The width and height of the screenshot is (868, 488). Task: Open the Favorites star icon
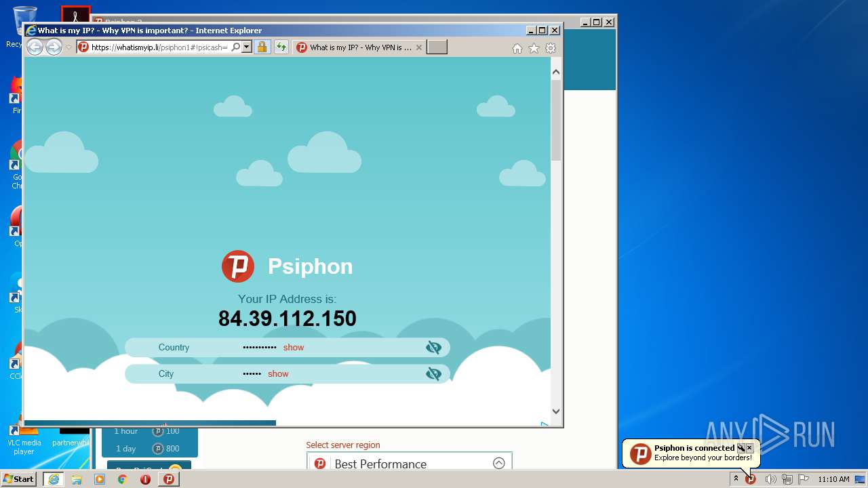[x=534, y=48]
